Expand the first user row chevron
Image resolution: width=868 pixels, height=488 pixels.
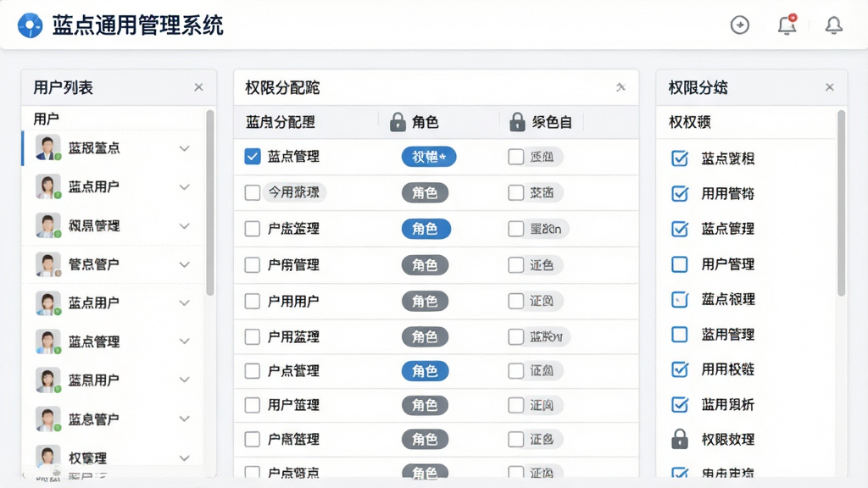184,148
